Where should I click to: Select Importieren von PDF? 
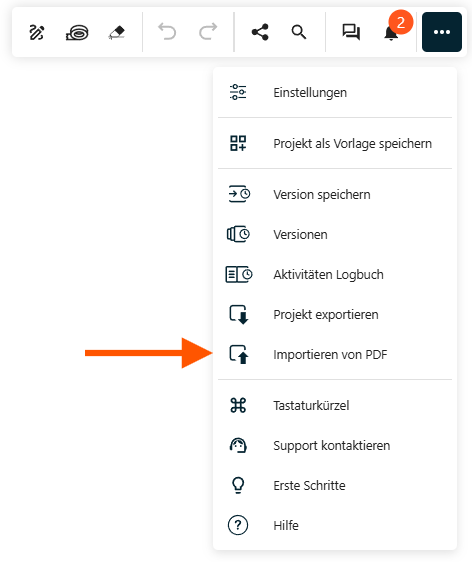click(x=335, y=354)
